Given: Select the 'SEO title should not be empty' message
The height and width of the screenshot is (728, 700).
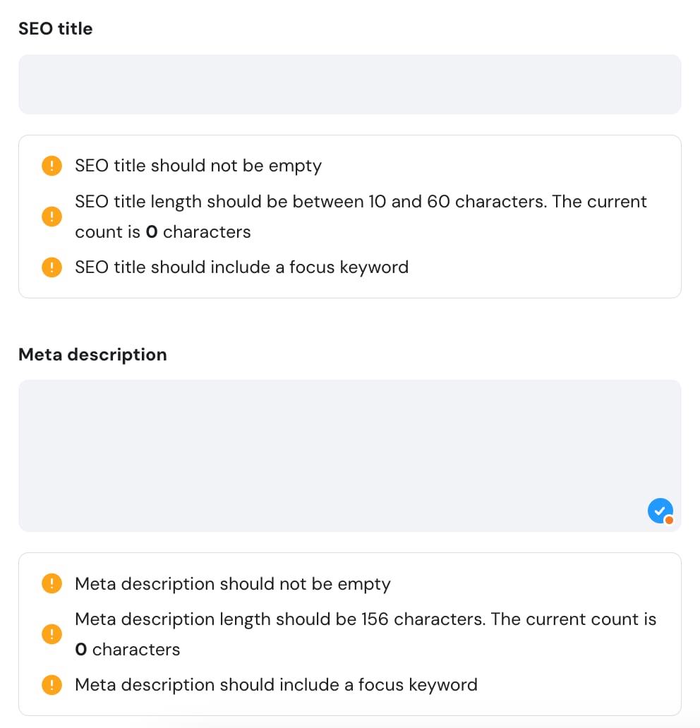Looking at the screenshot, I should tap(198, 166).
